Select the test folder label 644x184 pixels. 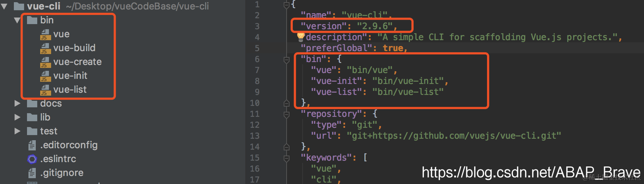(x=49, y=131)
